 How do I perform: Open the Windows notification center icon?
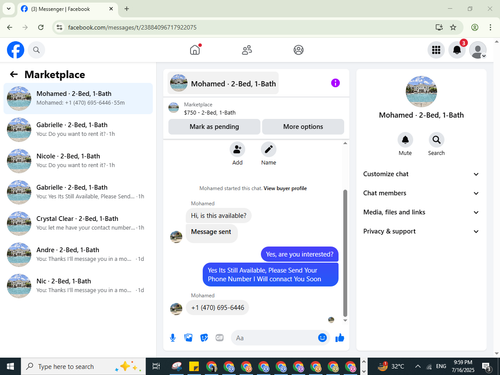[487, 367]
